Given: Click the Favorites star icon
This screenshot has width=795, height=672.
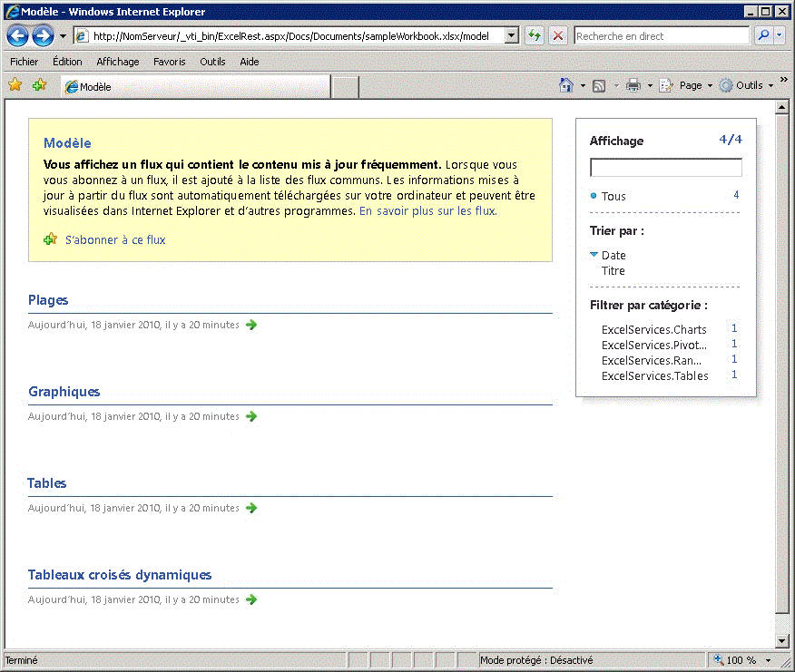Looking at the screenshot, I should (15, 84).
